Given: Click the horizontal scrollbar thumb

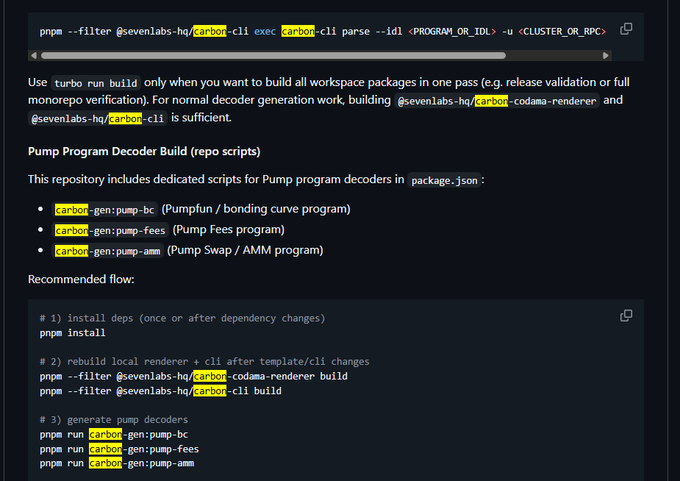Looking at the screenshot, I should click(x=273, y=56).
